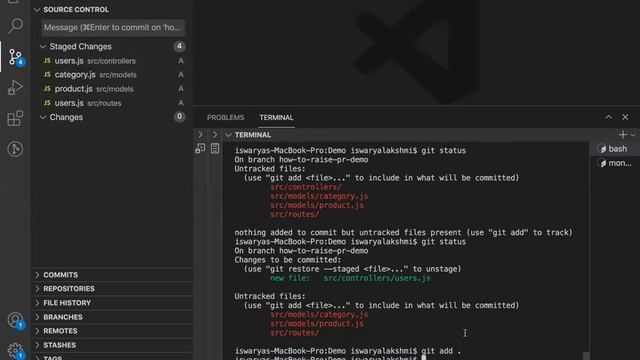Viewport: 640px width, 360px height.
Task: Open the GitLens activity bar icon
Action: click(x=15, y=149)
